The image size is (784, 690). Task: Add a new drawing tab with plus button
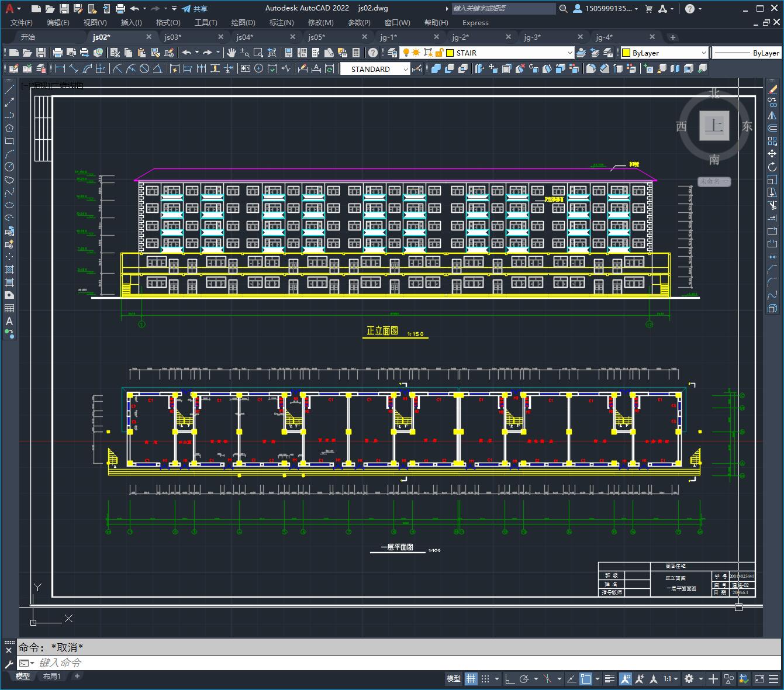(x=673, y=37)
